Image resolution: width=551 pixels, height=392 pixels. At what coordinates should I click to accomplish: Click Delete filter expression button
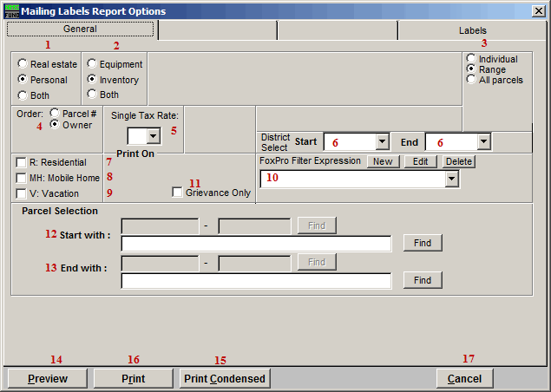point(458,161)
